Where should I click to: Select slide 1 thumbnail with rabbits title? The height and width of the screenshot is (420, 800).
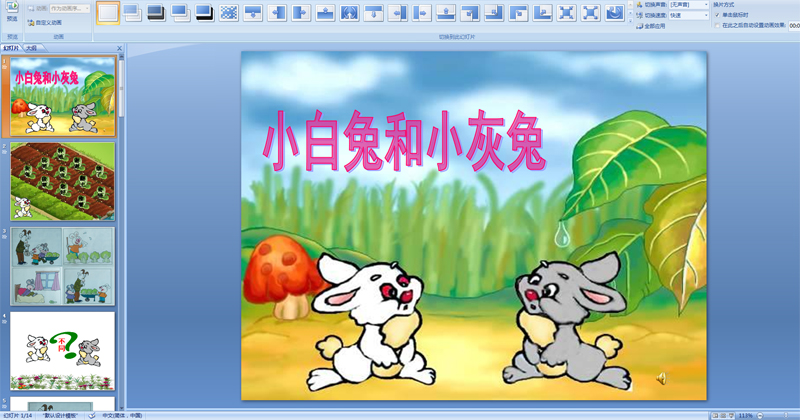coord(63,96)
